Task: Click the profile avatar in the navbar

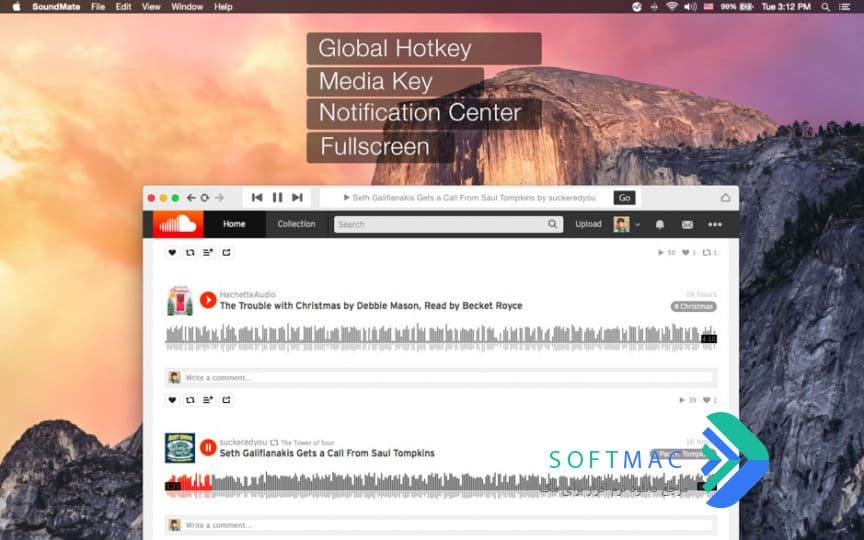Action: point(622,224)
